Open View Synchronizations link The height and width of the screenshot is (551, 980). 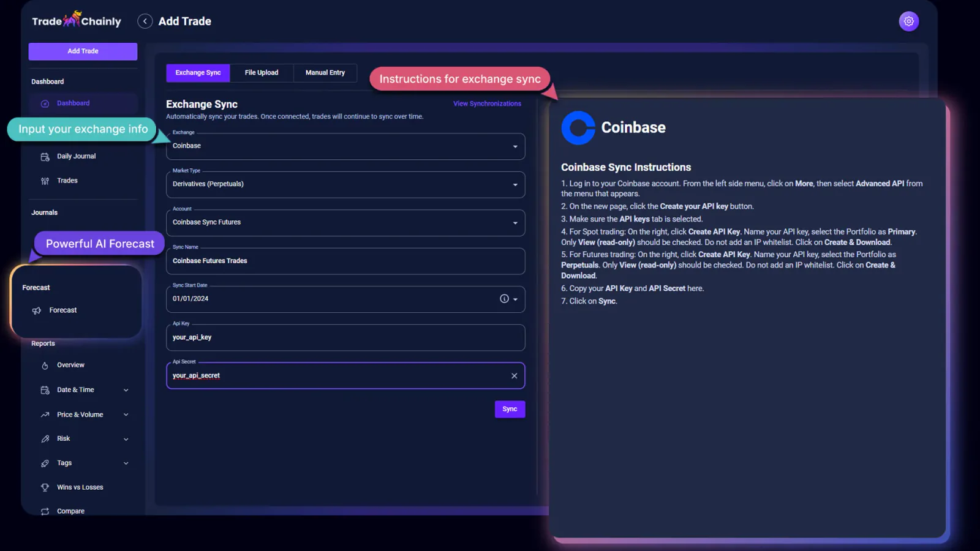click(487, 103)
